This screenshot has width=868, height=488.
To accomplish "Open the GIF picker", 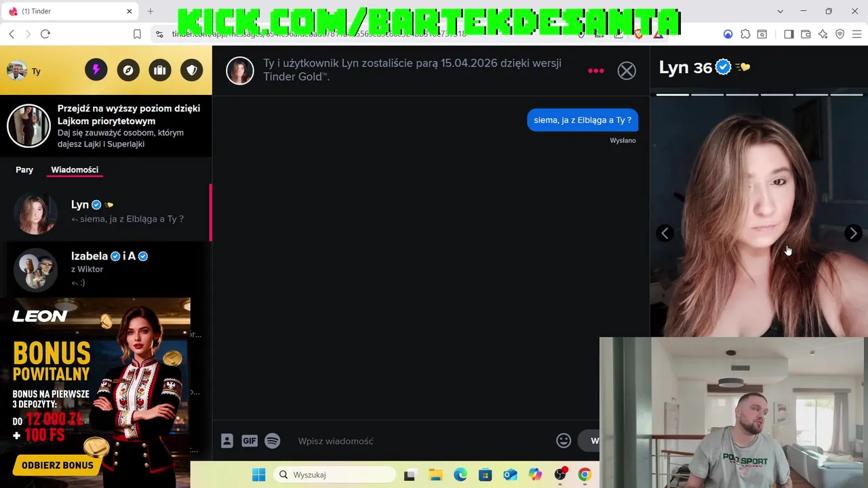I will coord(250,441).
